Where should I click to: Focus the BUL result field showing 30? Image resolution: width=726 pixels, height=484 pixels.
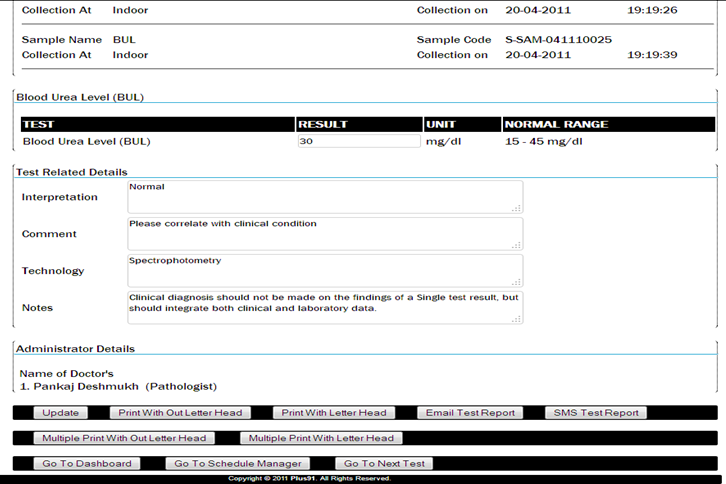coord(358,141)
